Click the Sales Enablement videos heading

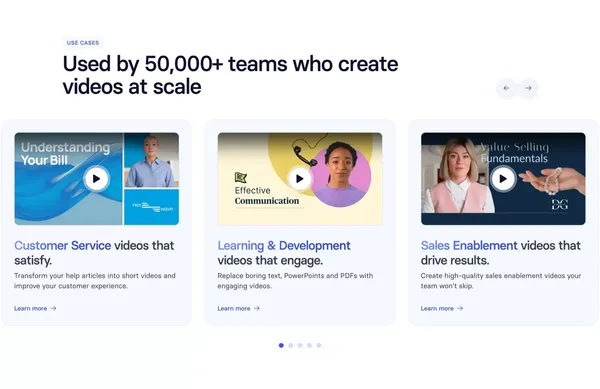pyautogui.click(x=501, y=253)
